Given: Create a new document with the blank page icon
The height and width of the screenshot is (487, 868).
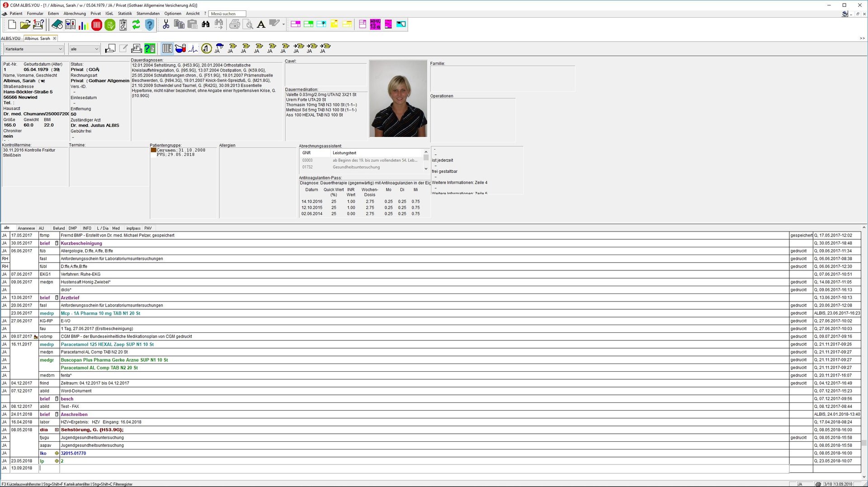Looking at the screenshot, I should coord(12,24).
